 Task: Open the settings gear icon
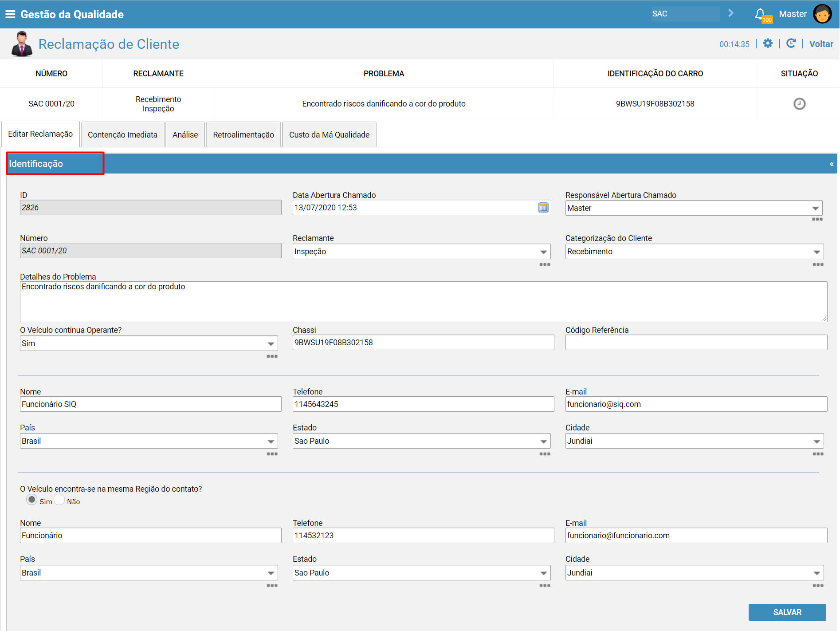768,43
